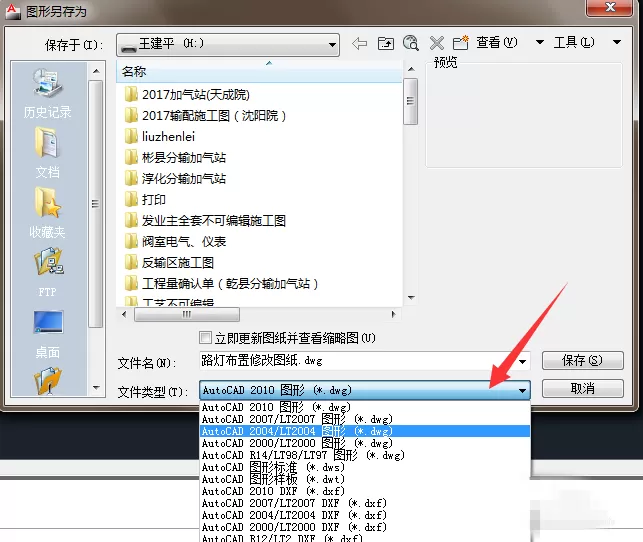Click the file list horizontal scrollbar thumb
Image resolution: width=643 pixels, height=542 pixels.
point(187,314)
